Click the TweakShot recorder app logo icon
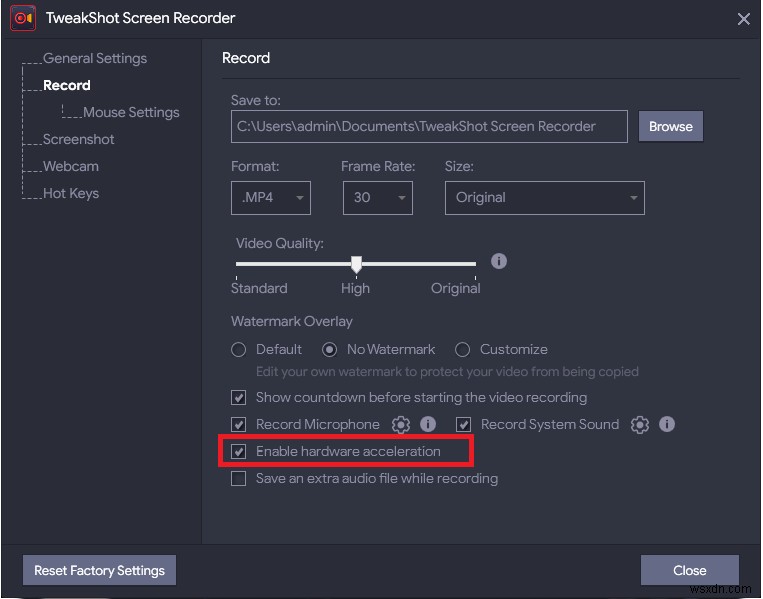 [23, 18]
